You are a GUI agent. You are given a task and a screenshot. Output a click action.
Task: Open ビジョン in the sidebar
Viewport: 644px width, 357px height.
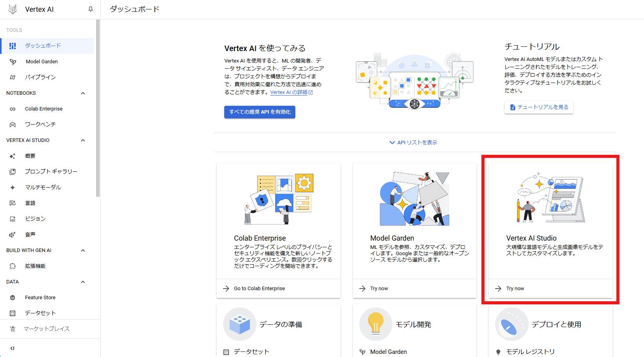[x=47, y=219]
